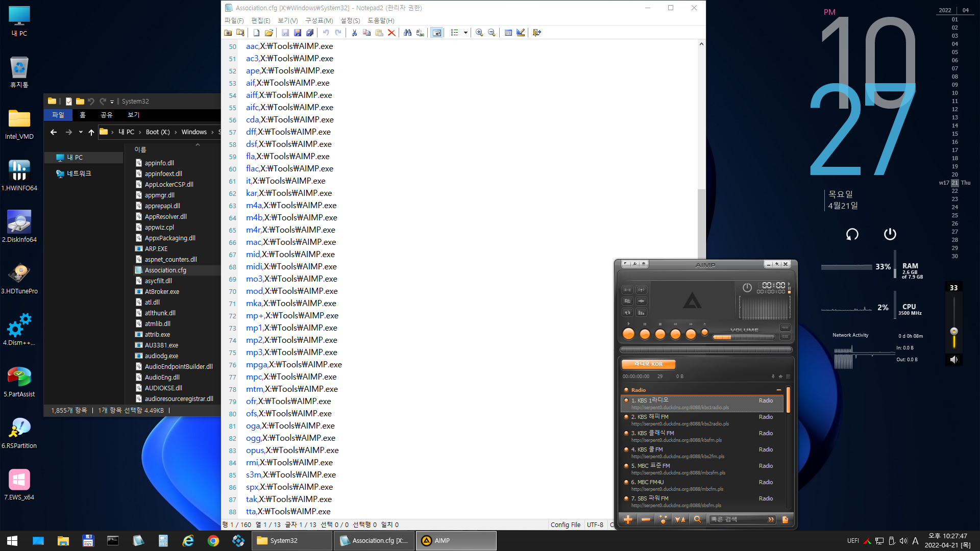Click the AIMP playlist file management icon
Screen dimensions: 980x551
(x=785, y=519)
